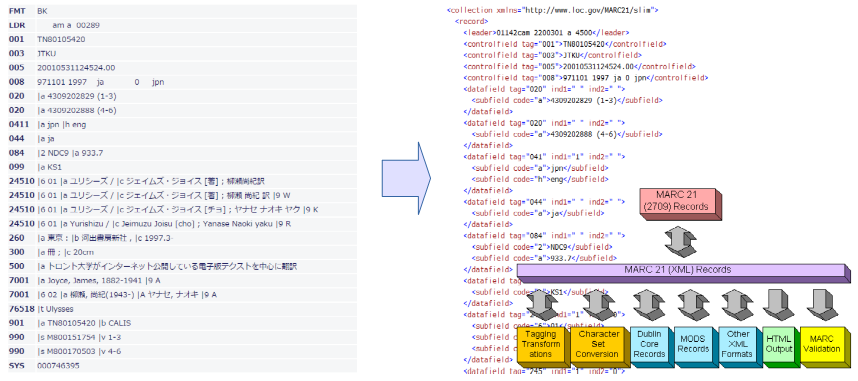Screen dimensions: 858x381
Task: Click the 001 field value TN80105420 in table
Action: [61, 39]
